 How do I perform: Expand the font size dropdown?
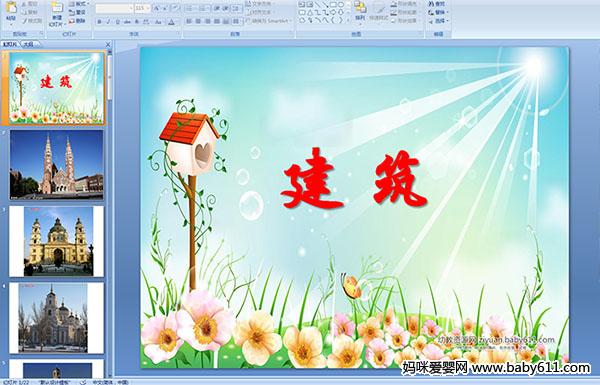(148, 8)
